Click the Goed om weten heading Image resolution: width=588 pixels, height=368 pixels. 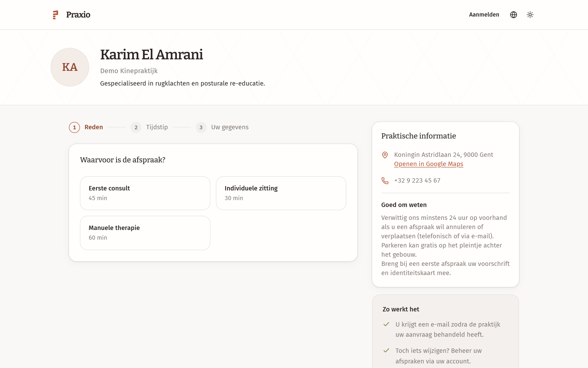[x=404, y=205]
